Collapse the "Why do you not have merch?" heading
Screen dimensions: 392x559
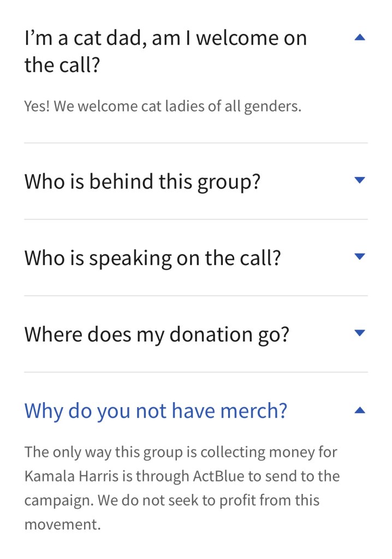point(156,411)
